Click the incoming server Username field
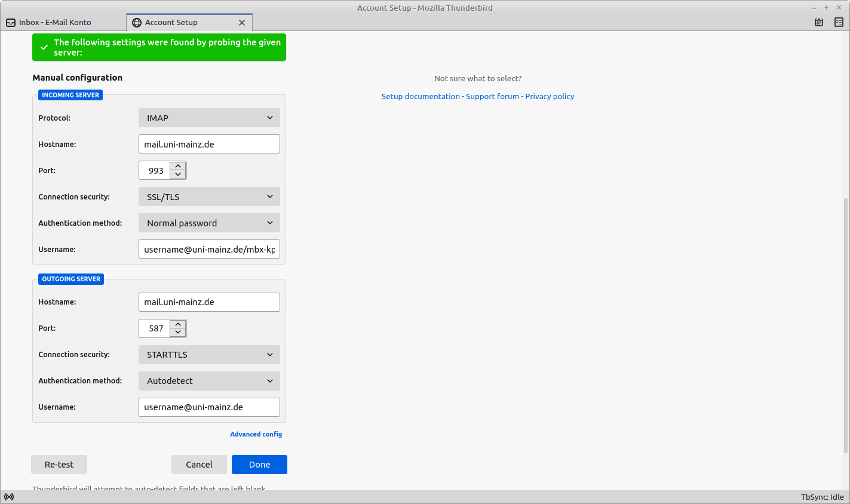850x504 pixels. [x=209, y=249]
